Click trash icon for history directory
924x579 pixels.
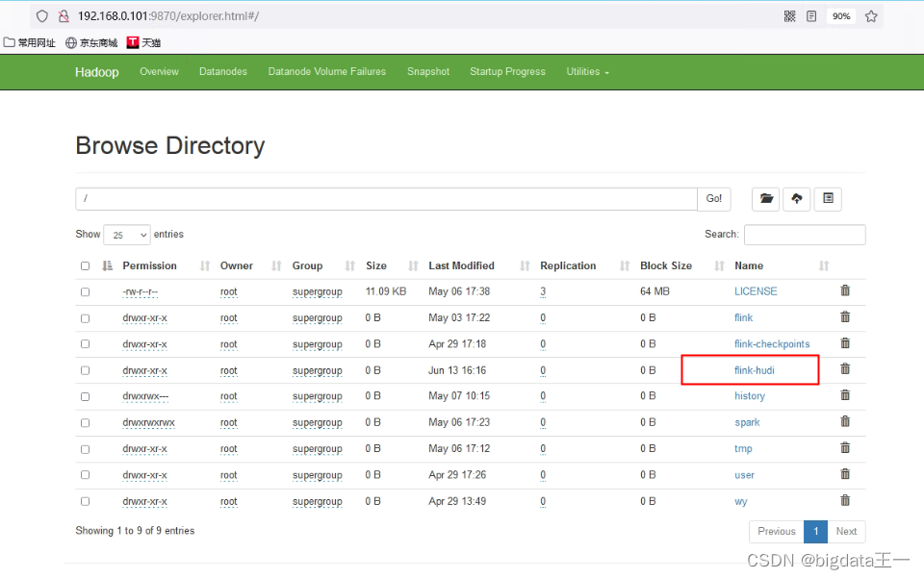(x=845, y=394)
